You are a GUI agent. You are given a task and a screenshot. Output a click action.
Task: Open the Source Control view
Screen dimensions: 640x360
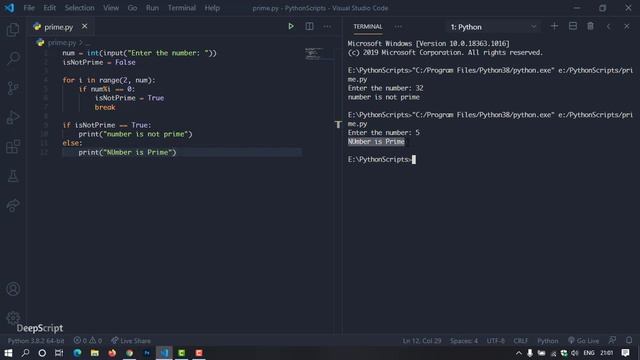(13, 88)
